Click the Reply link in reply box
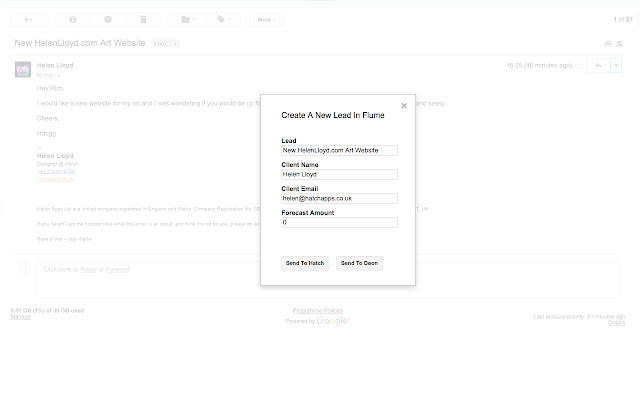 pos(88,269)
